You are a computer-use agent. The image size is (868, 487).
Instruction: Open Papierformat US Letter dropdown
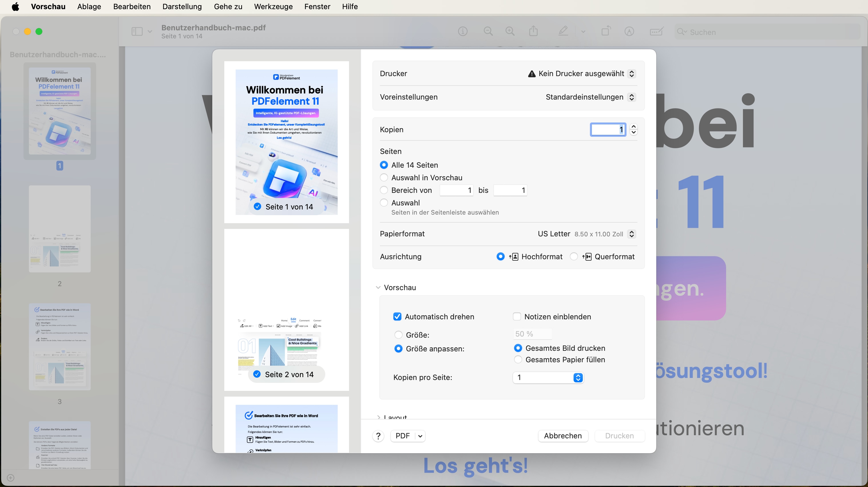[632, 234]
